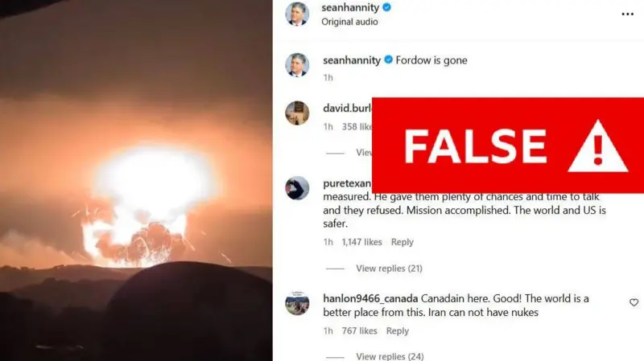
Task: Click the FALSE warning triangle icon
Action: [597, 146]
